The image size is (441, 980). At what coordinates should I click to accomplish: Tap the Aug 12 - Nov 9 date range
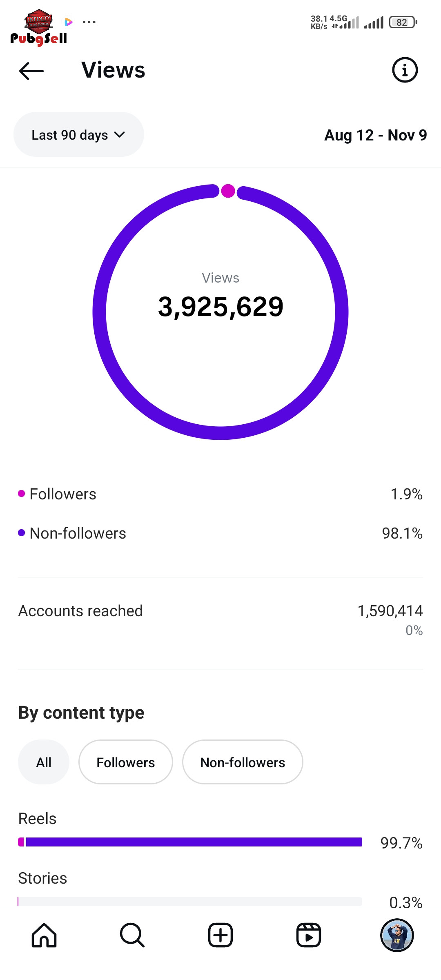[375, 135]
